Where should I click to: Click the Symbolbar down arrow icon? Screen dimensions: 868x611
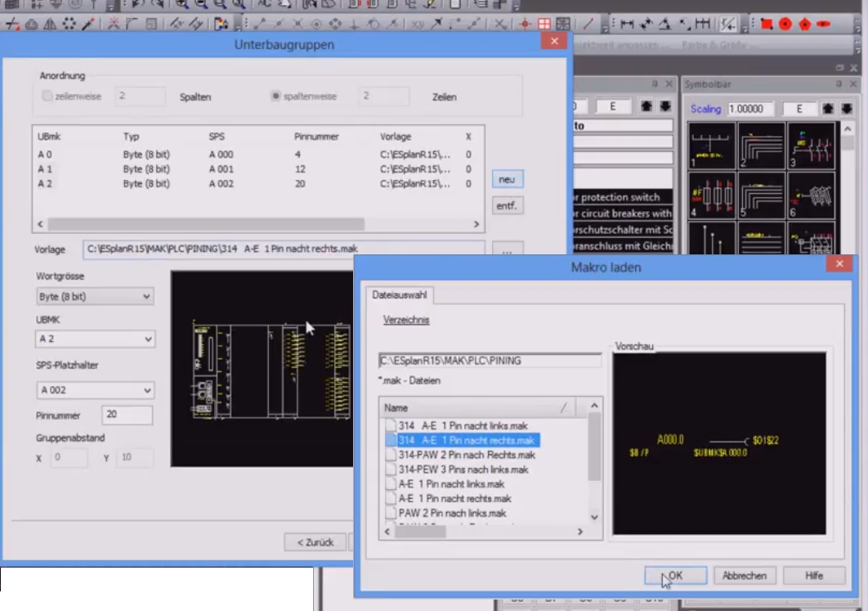tap(845, 108)
